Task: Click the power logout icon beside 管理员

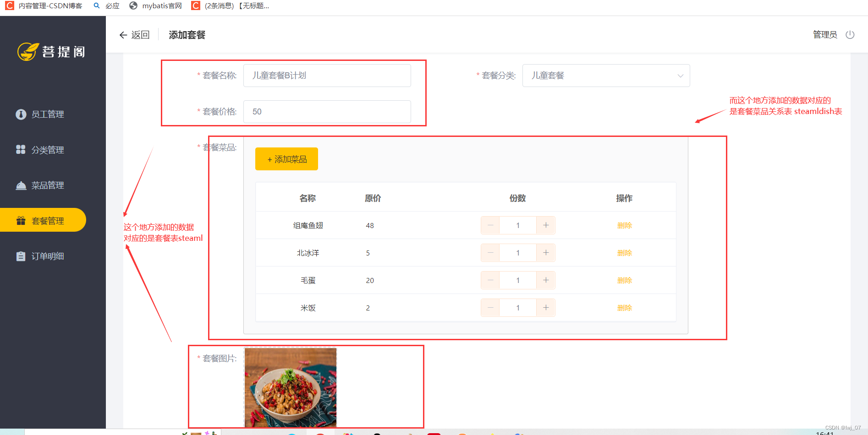Action: 850,35
